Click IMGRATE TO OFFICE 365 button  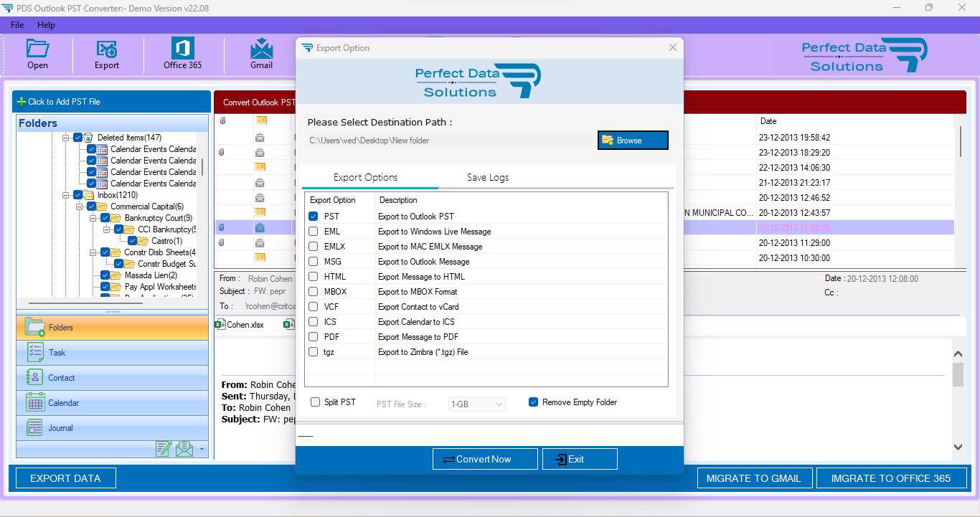891,478
